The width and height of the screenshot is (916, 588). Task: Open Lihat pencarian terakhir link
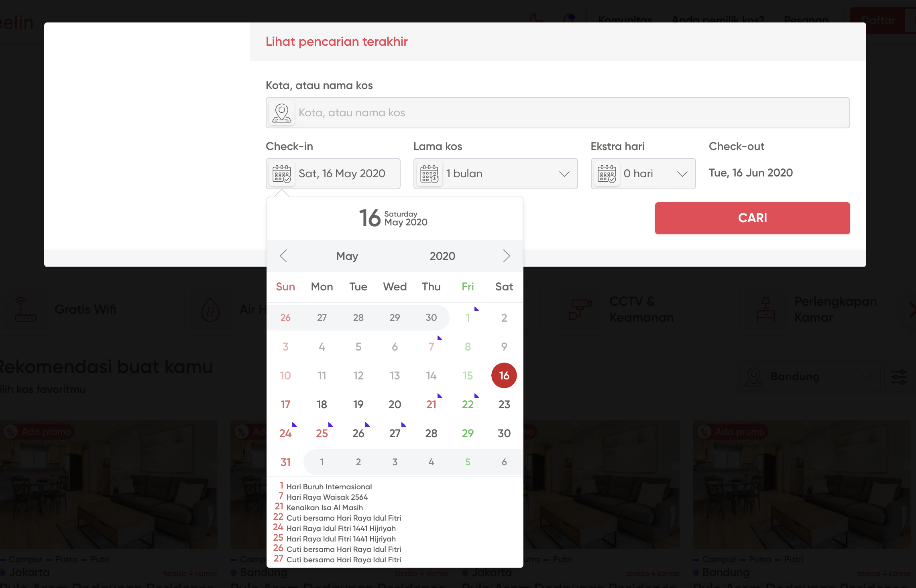tap(336, 42)
